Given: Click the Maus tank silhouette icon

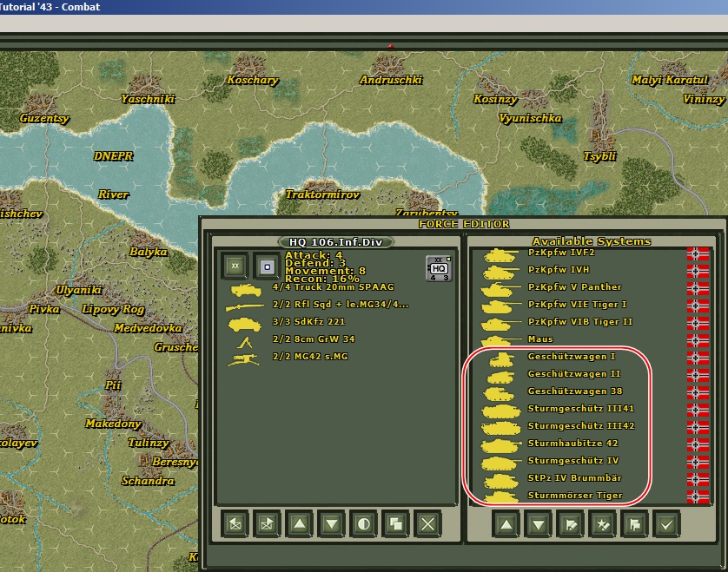Looking at the screenshot, I should (x=500, y=340).
